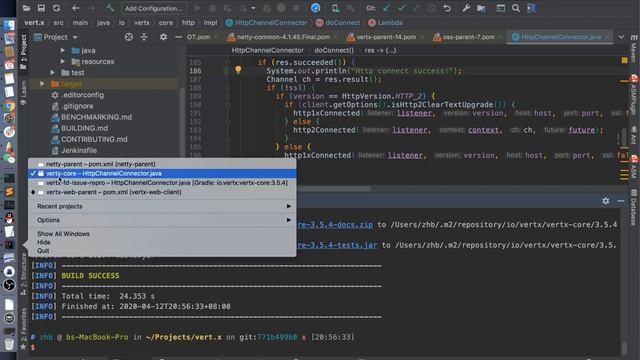
Task: Navigate back with the left arrow icon
Action: [76, 8]
